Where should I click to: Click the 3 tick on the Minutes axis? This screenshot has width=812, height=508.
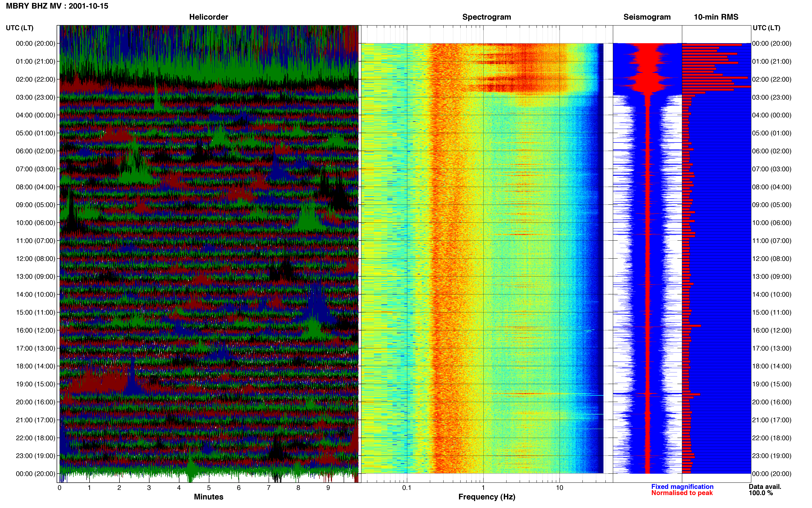point(149,487)
